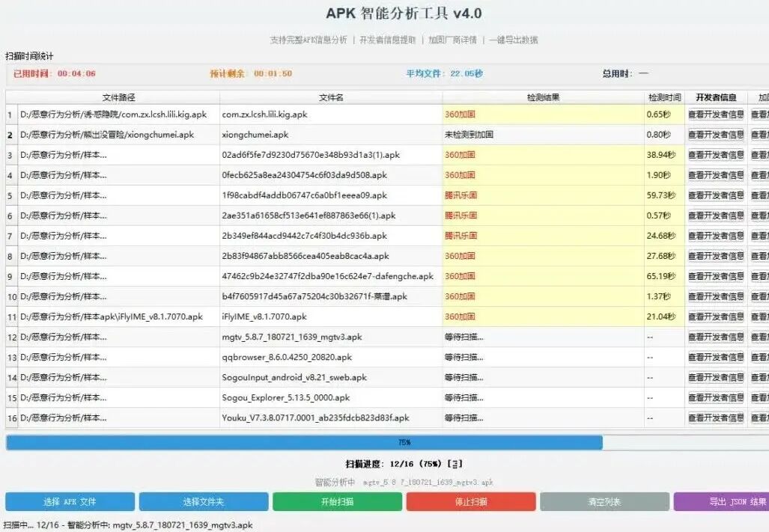Screen dimensions: 769x532
Task: Select file name xiongchumei.apk
Action: tap(331, 135)
